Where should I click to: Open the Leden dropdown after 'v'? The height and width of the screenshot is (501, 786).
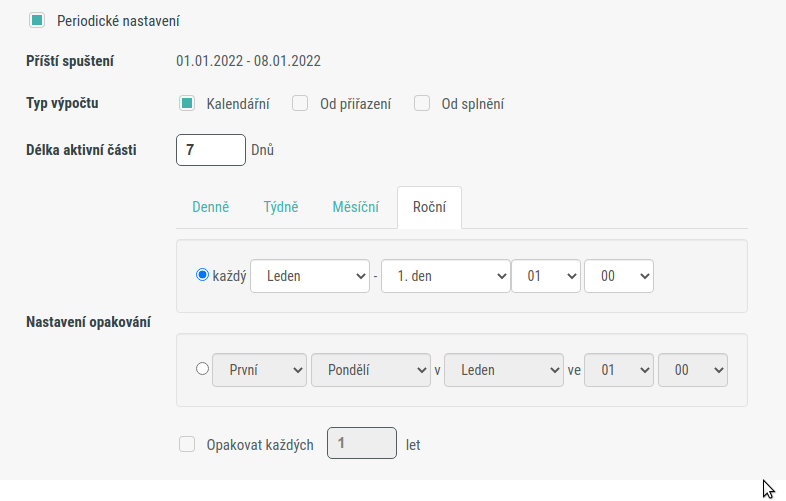click(504, 370)
